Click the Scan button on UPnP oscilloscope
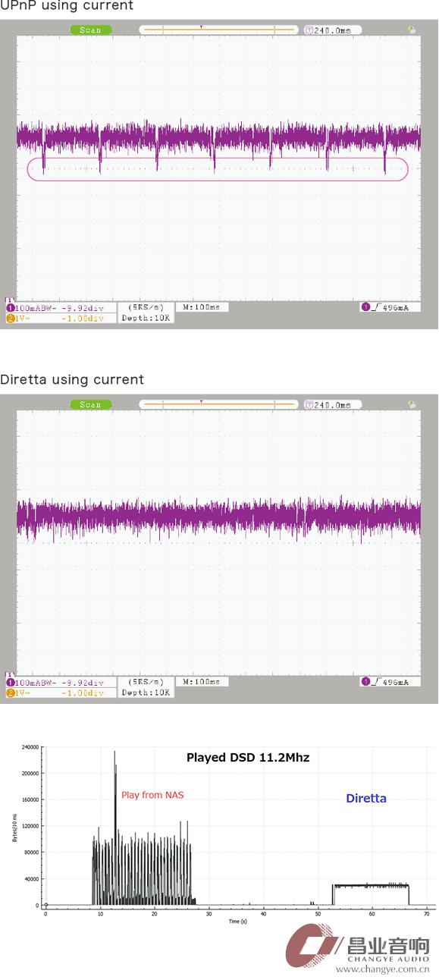This screenshot has width=439, height=980. [x=90, y=30]
